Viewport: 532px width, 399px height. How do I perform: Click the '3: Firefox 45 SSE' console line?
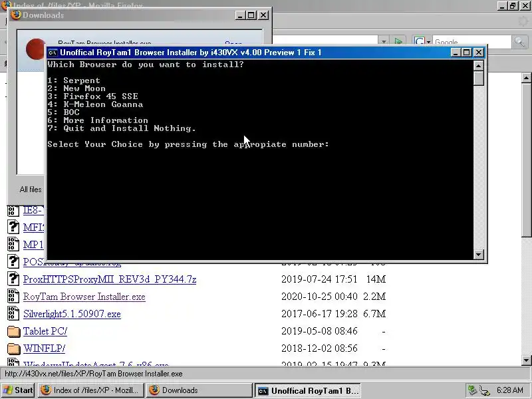coord(93,96)
